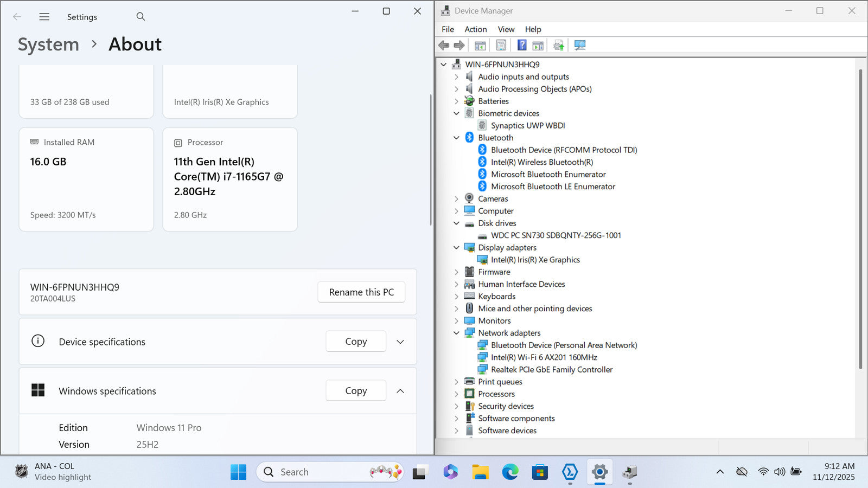Expand the Cameras category
This screenshot has height=488, width=868.
(456, 199)
